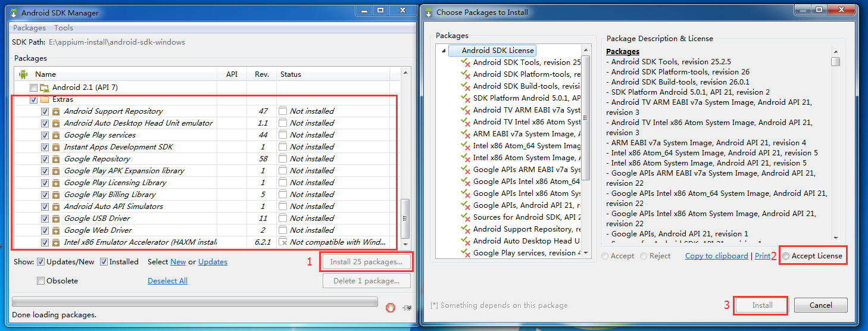Click package icon beside Google Repository
Image resolution: width=868 pixels, height=331 pixels.
pos(56,159)
